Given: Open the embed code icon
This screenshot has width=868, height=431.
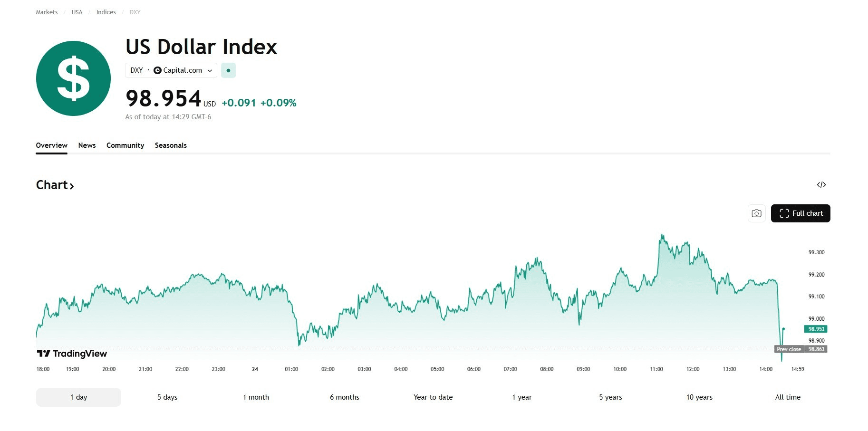Looking at the screenshot, I should (x=821, y=185).
